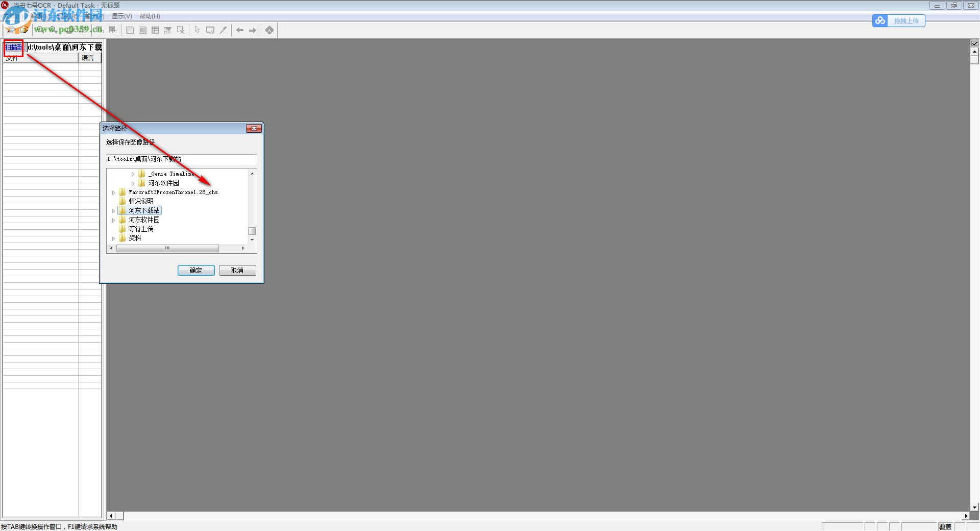The height and width of the screenshot is (531, 980).
Task: Click folder tree scroll up arrow
Action: coord(252,174)
